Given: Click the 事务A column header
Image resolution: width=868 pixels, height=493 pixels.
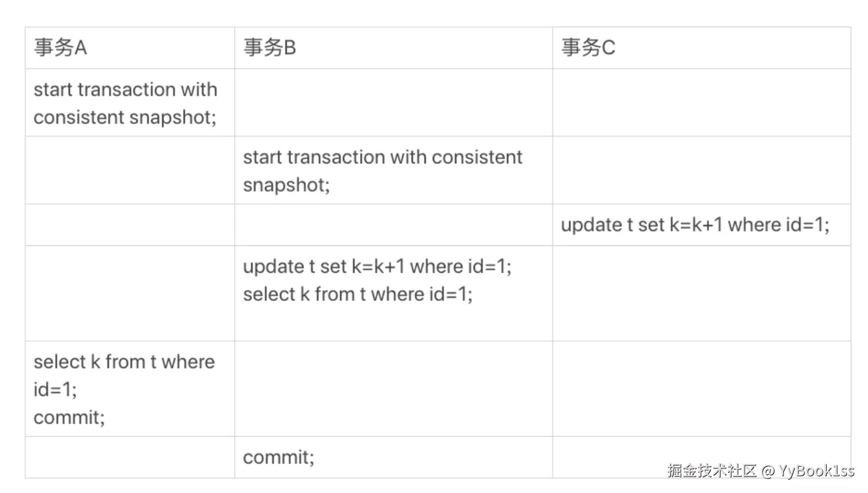Looking at the screenshot, I should click(60, 48).
